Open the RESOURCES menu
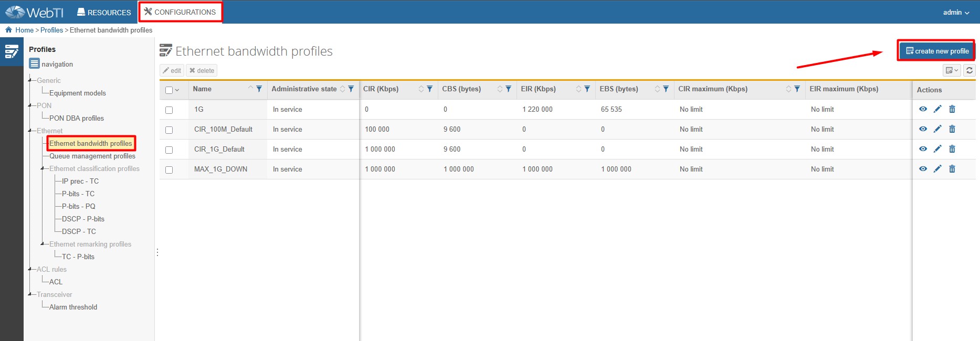Image resolution: width=980 pixels, height=341 pixels. tap(104, 12)
